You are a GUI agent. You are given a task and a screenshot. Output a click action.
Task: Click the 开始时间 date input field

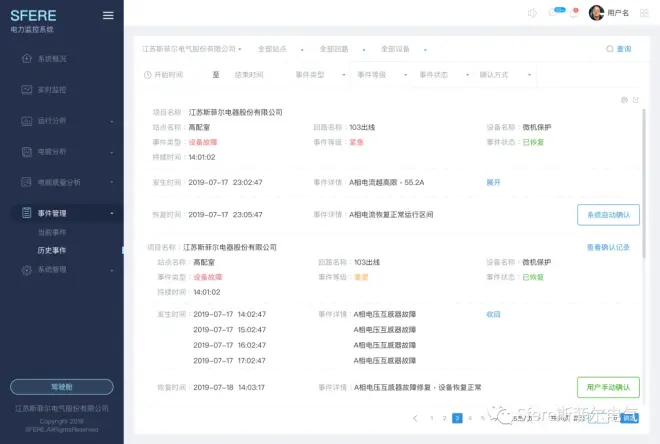click(169, 75)
